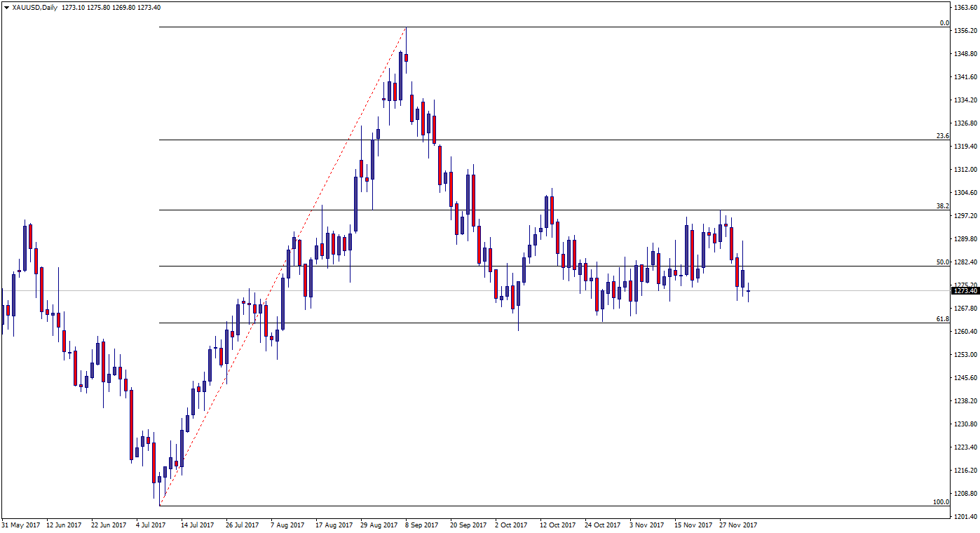
Task: Click the 1201.40 price scale label
Action: point(966,518)
